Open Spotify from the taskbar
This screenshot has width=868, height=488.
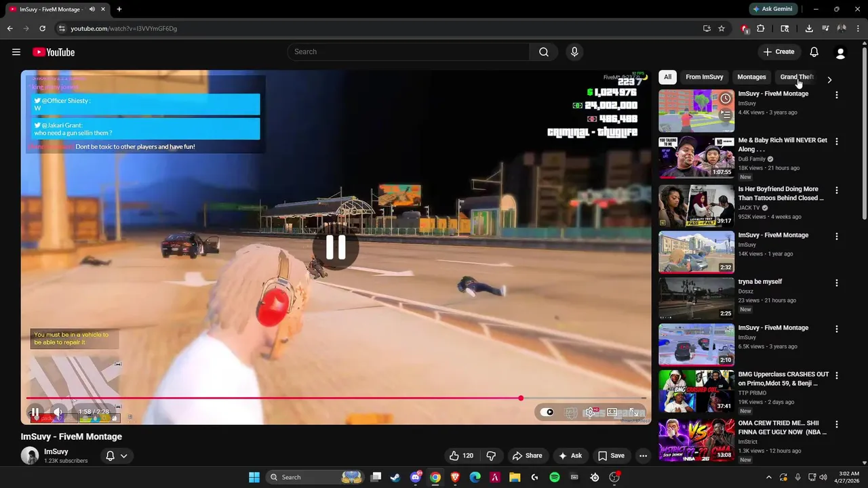tap(555, 477)
